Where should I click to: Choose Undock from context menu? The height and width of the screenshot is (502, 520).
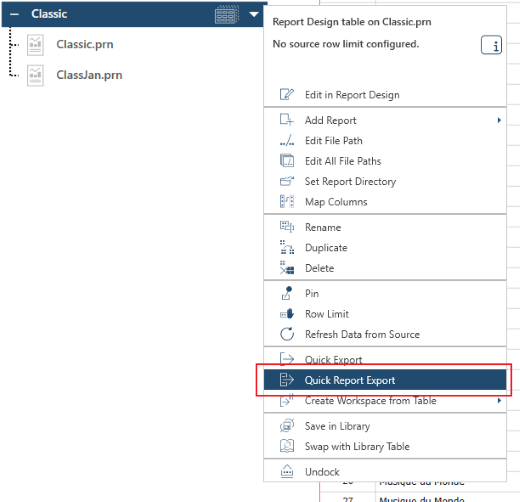coord(385,472)
